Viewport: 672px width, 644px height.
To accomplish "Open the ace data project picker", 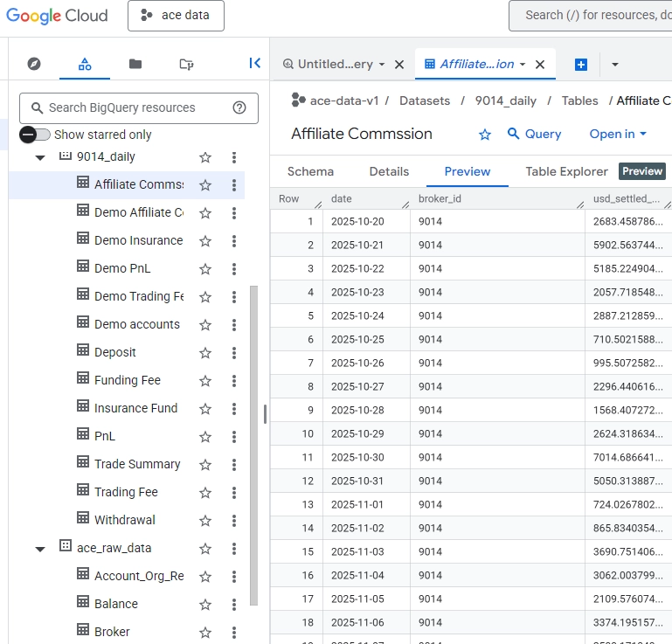I will coord(176,16).
